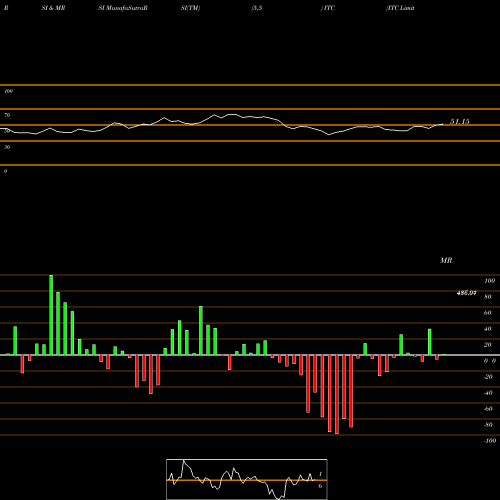Click the 485.04 price value label
500x500 pixels.
tap(466, 293)
